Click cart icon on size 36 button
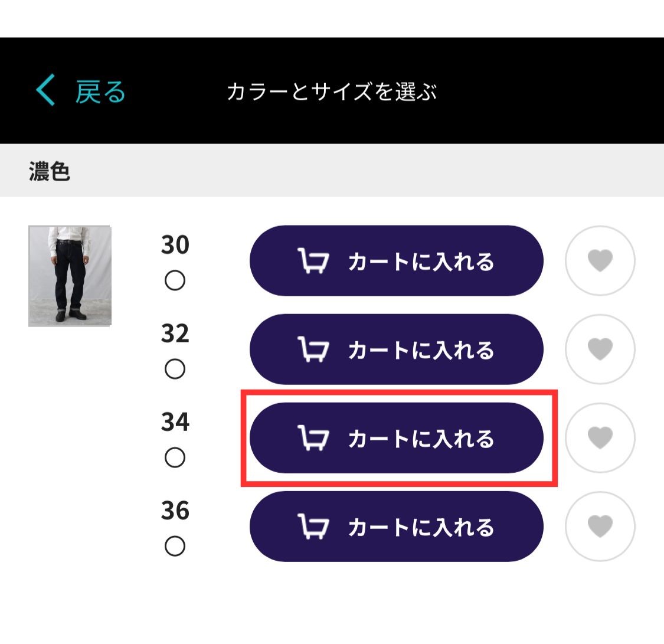This screenshot has width=664, height=644. 313,527
